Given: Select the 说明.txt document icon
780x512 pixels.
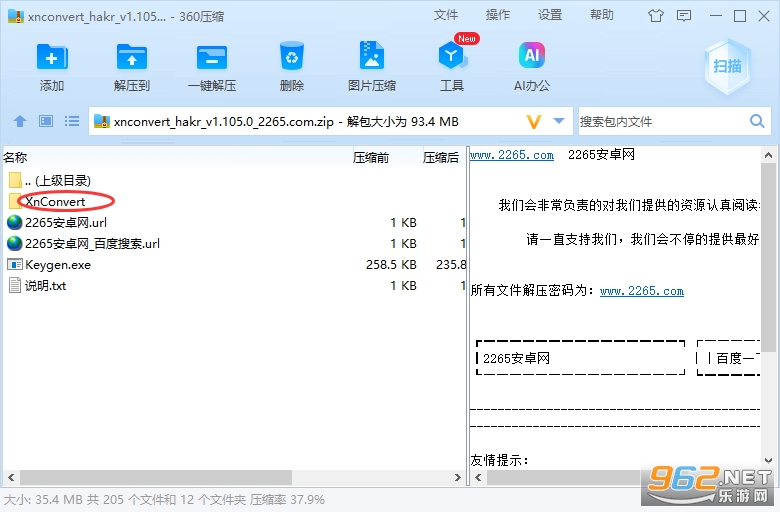Looking at the screenshot, I should [15, 285].
